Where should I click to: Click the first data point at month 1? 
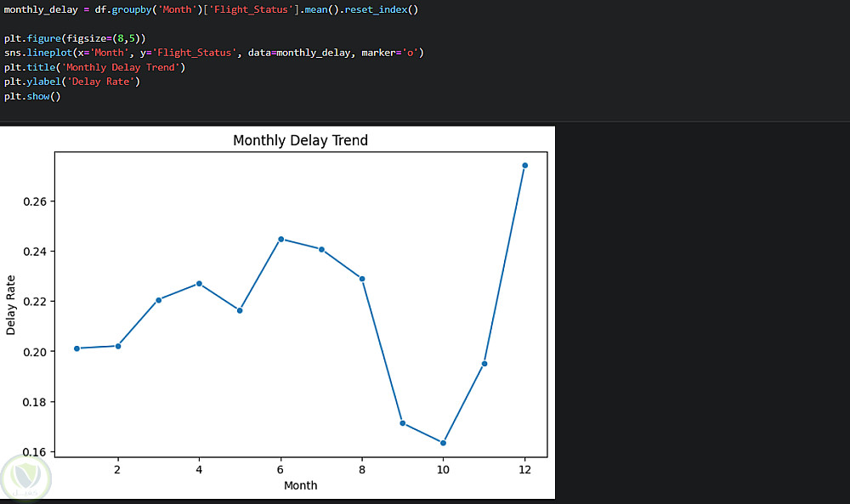tap(76, 348)
